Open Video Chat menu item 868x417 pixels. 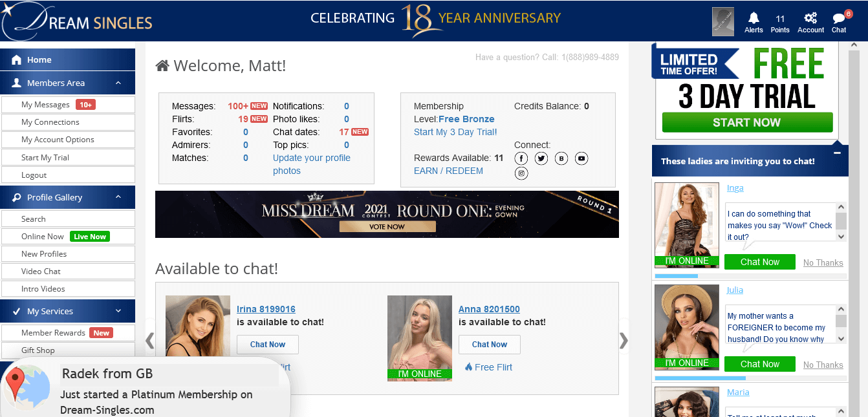pyautogui.click(x=69, y=272)
